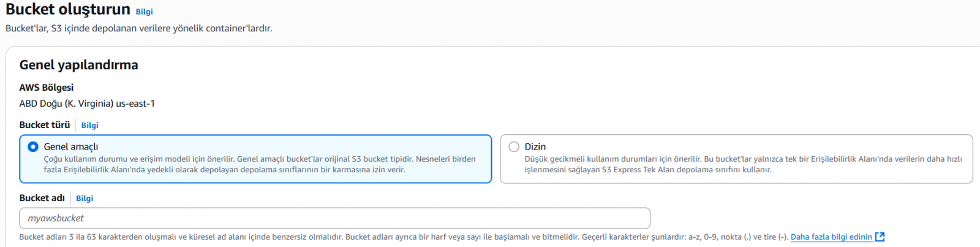Click the Genel yapılandırma section heading
980x247 pixels.
coord(78,65)
